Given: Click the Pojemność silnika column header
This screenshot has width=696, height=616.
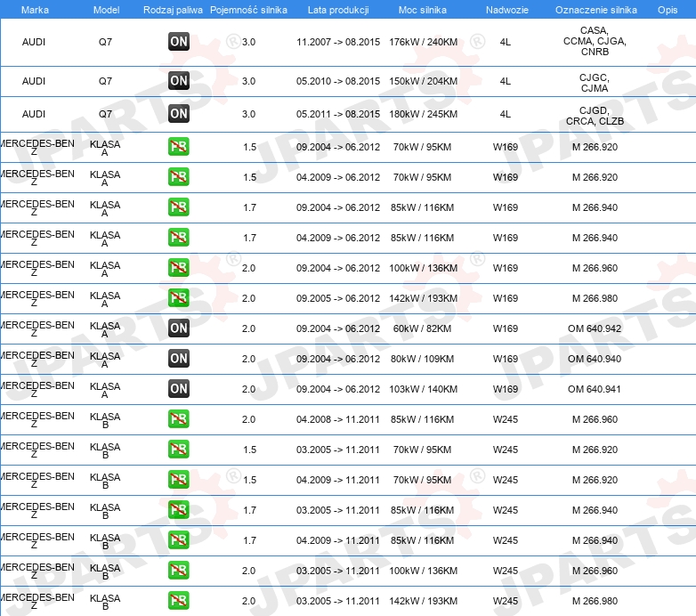Looking at the screenshot, I should pos(248,10).
